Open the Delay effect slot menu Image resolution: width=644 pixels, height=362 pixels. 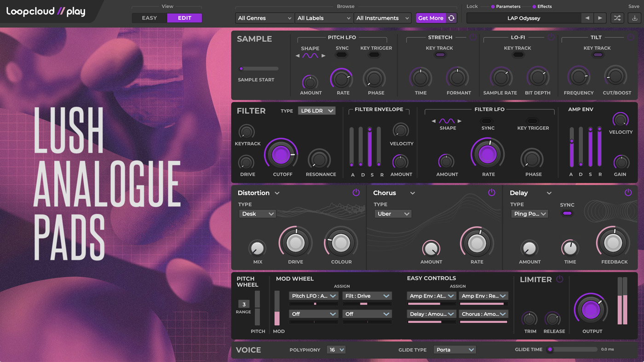coord(549,193)
